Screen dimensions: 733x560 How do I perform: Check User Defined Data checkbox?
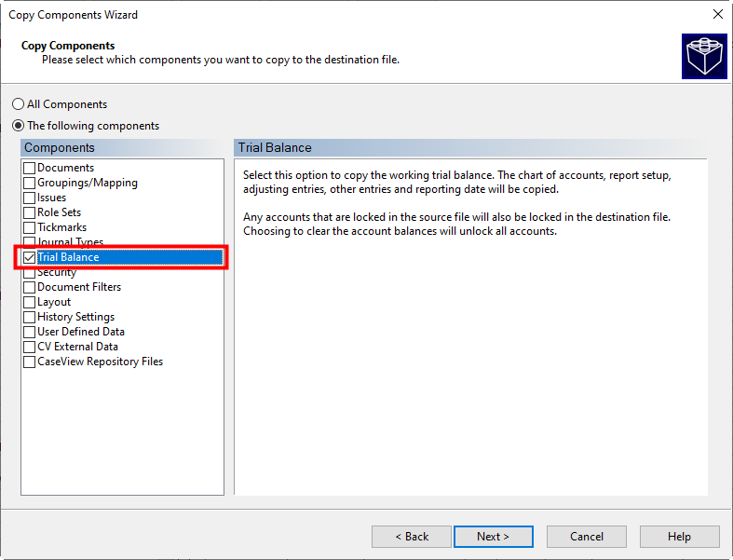(30, 332)
